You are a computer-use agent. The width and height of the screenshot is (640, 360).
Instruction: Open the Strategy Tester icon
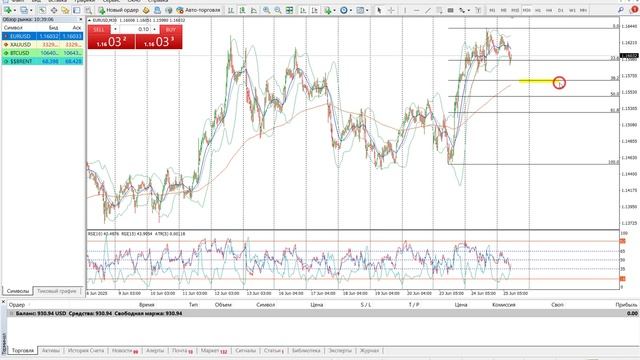coord(88,10)
